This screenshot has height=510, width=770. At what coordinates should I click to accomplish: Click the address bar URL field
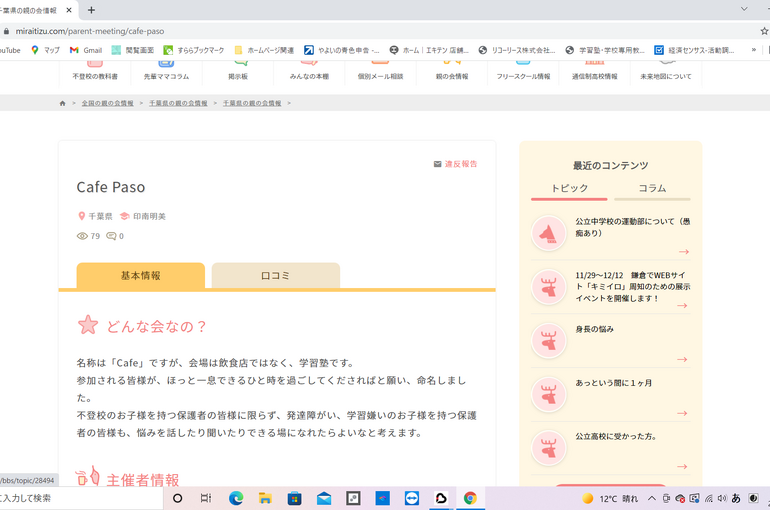pos(90,31)
